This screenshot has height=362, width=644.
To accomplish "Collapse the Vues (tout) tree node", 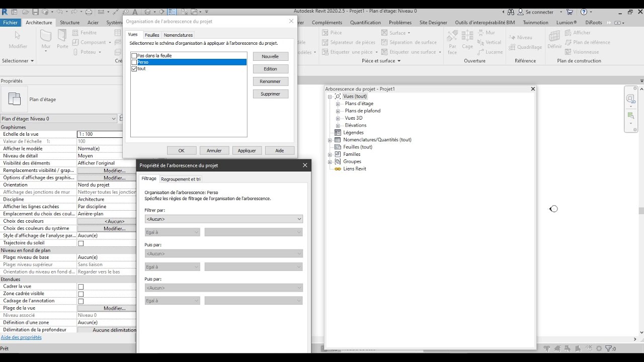I will [x=330, y=97].
